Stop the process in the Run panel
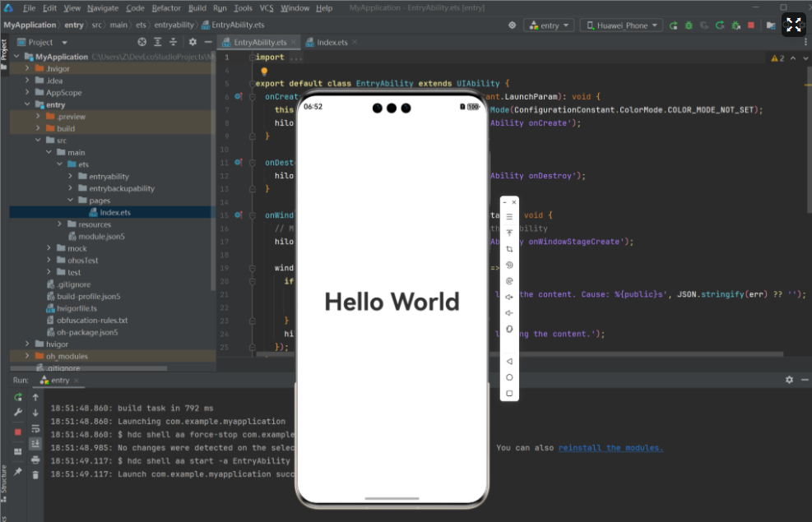The image size is (812, 522). point(18,432)
